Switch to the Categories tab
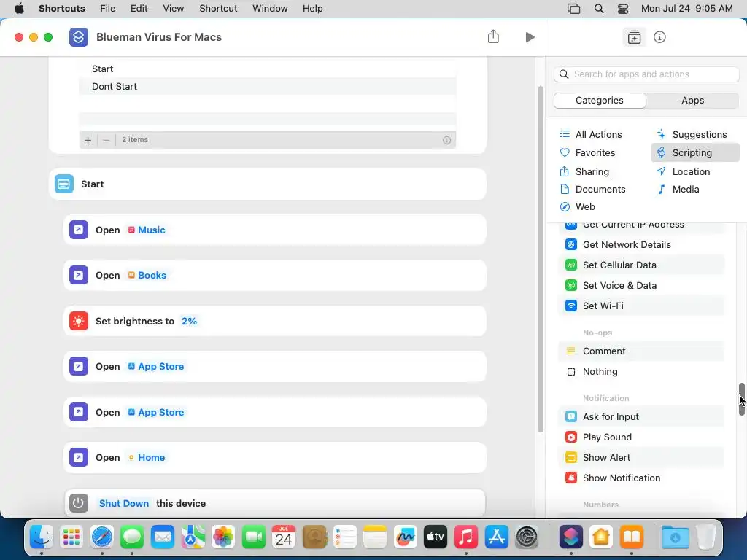The image size is (747, 560). [x=600, y=101]
